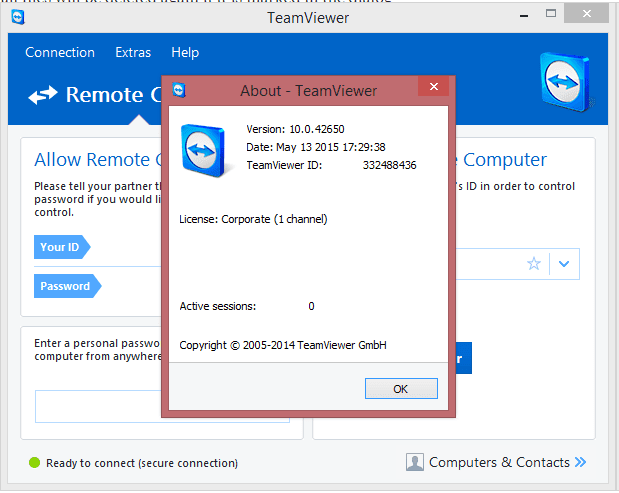Click OK in the About dialog
Viewport: 619px width, 493px height.
(x=401, y=389)
